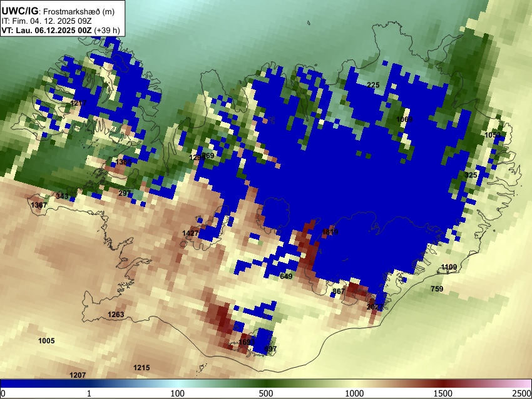Click the legend label 1500
The image size is (532, 399).
(x=443, y=393)
